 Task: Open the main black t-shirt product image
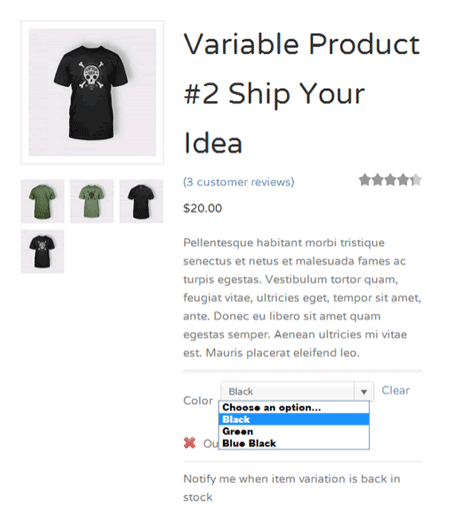[x=92, y=92]
